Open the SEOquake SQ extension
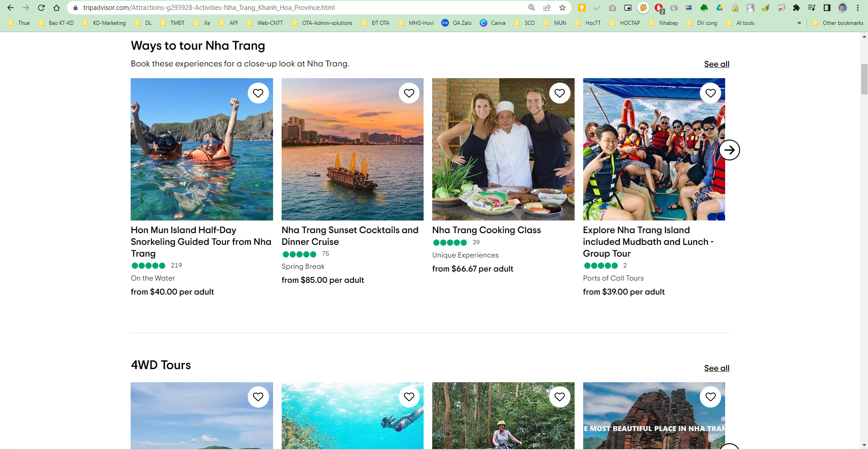The image size is (868, 450). [643, 8]
